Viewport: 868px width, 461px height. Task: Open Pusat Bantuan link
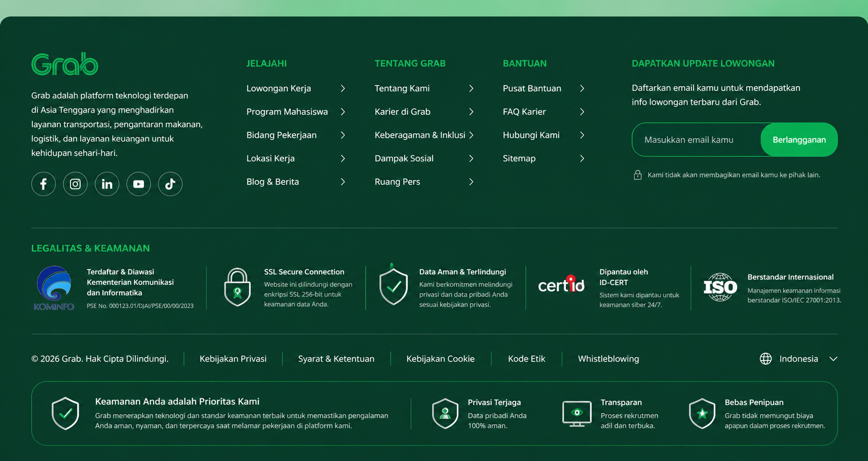click(532, 88)
